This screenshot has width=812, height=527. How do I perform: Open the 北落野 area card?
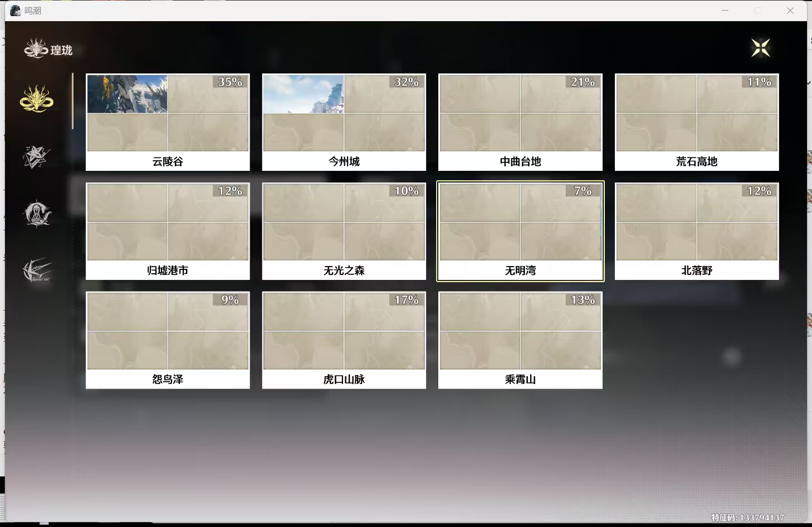[x=696, y=231]
